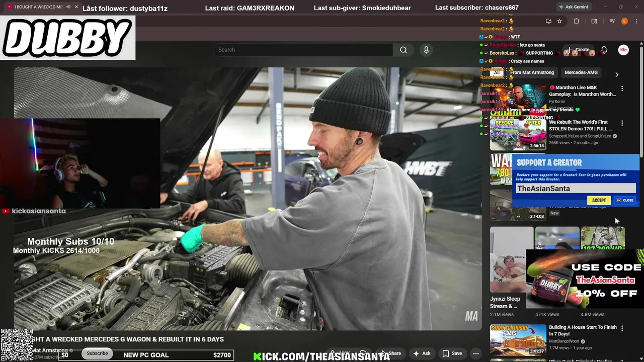Open ScrappedLifeLee and ScrapLifeLee channel link

coord(580,136)
